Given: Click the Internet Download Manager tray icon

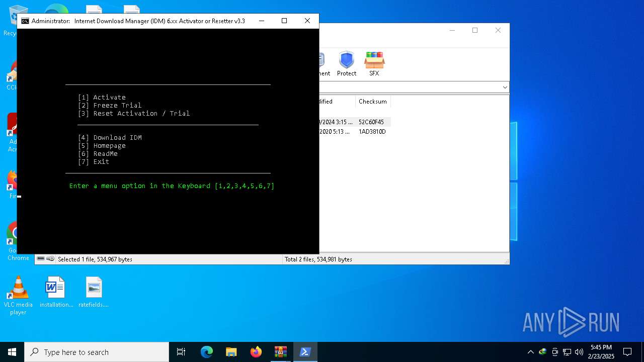Looking at the screenshot, I should click(542, 352).
